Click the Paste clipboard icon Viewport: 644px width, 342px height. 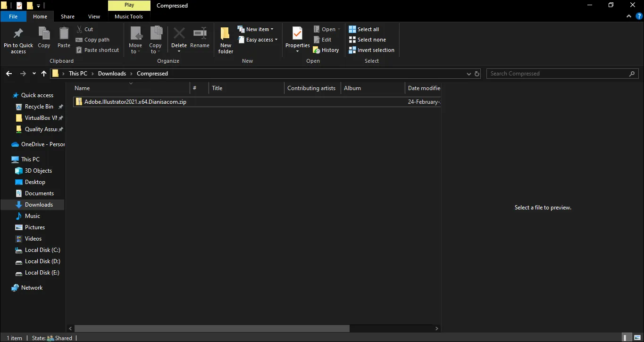64,34
